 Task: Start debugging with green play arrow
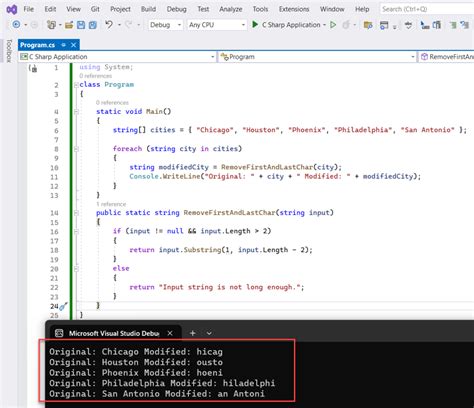tap(255, 24)
